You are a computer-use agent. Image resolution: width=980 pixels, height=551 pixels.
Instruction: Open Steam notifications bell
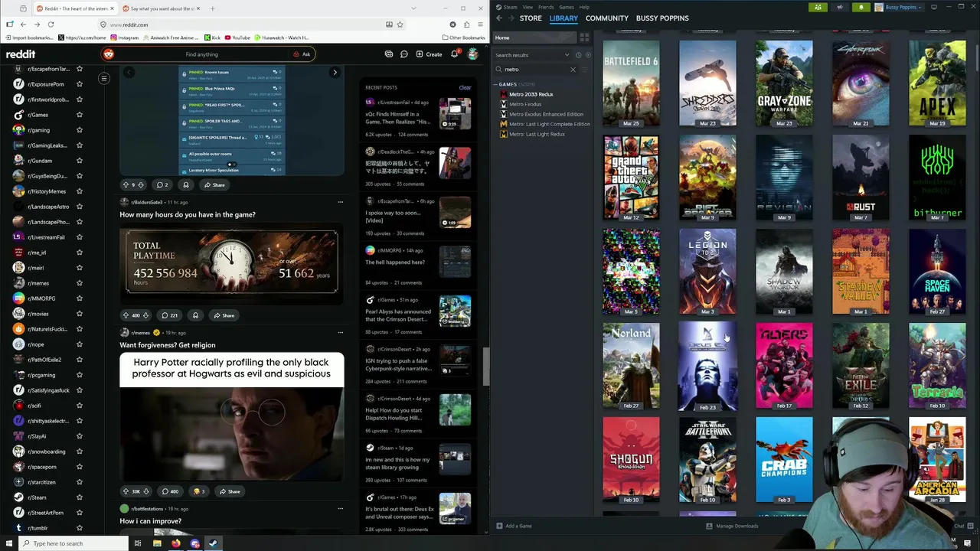tap(861, 7)
